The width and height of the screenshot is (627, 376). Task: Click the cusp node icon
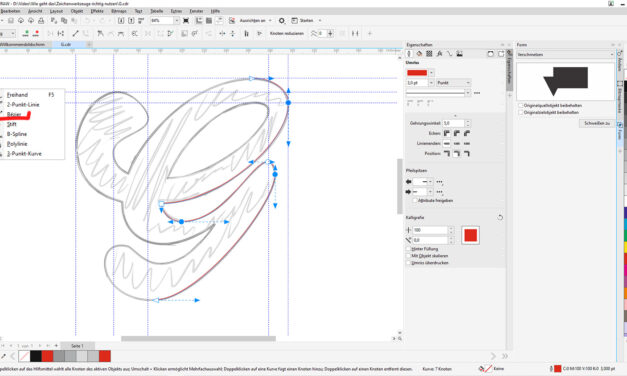coord(100,33)
